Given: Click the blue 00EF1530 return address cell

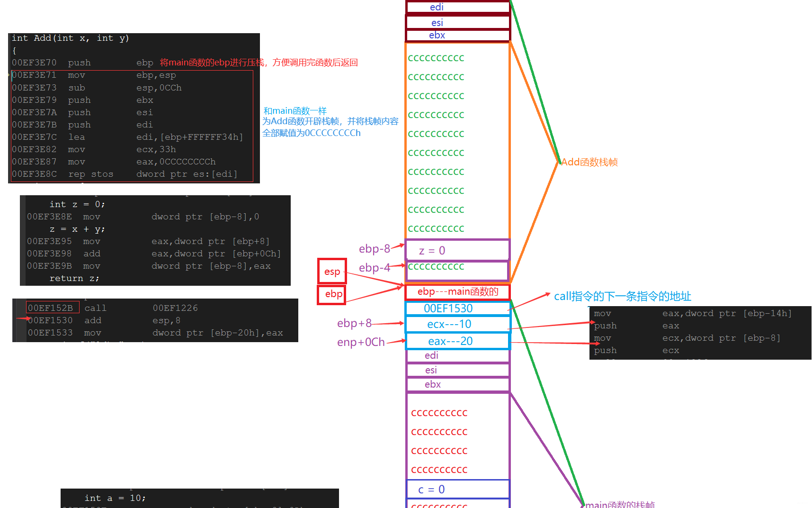Looking at the screenshot, I should (458, 308).
